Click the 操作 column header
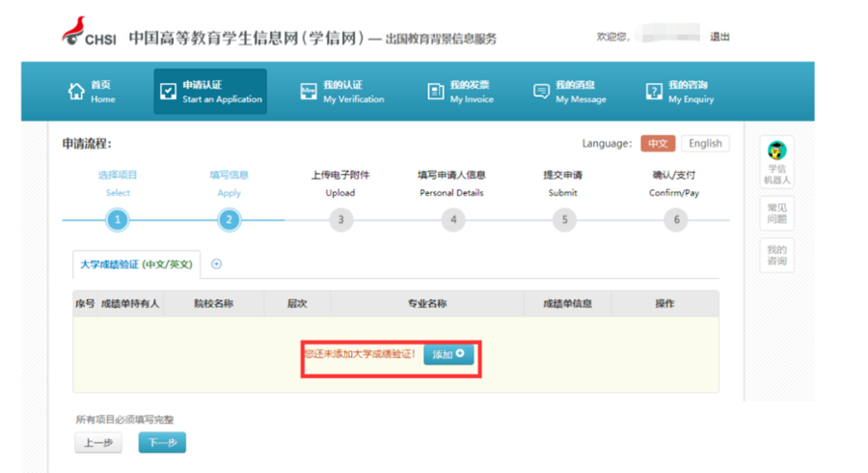The image size is (868, 473). click(x=665, y=303)
